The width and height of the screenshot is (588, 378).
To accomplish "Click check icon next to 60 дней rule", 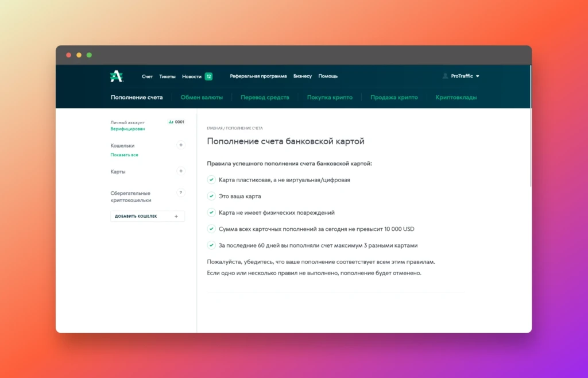I will tap(211, 245).
